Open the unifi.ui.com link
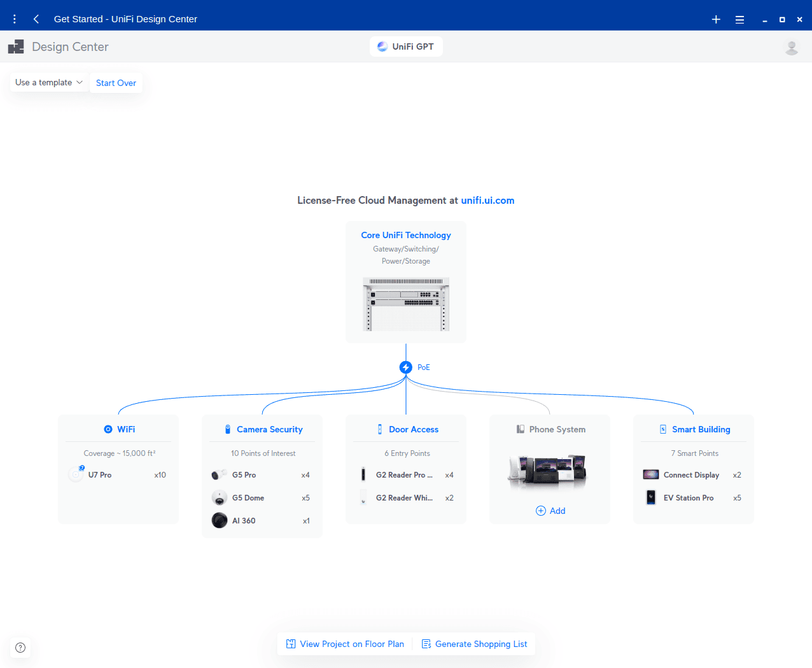This screenshot has height=668, width=812. point(487,201)
